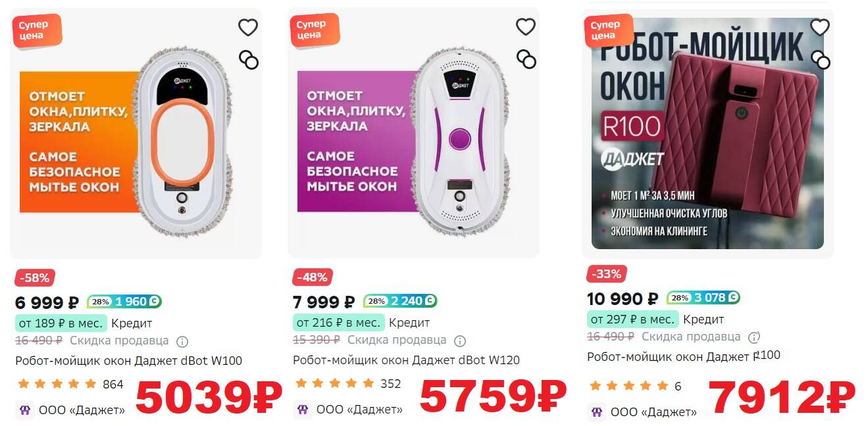The height and width of the screenshot is (426, 868).
Task: Add dBot W120 to comparison
Action: pos(526,59)
